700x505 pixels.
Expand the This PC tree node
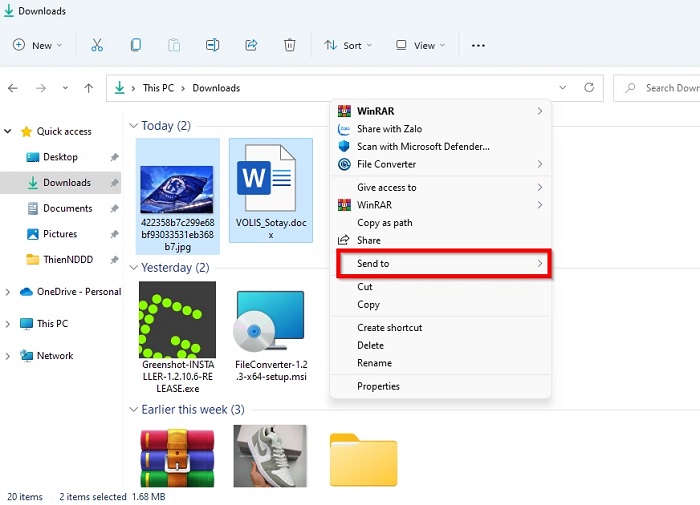click(x=8, y=324)
